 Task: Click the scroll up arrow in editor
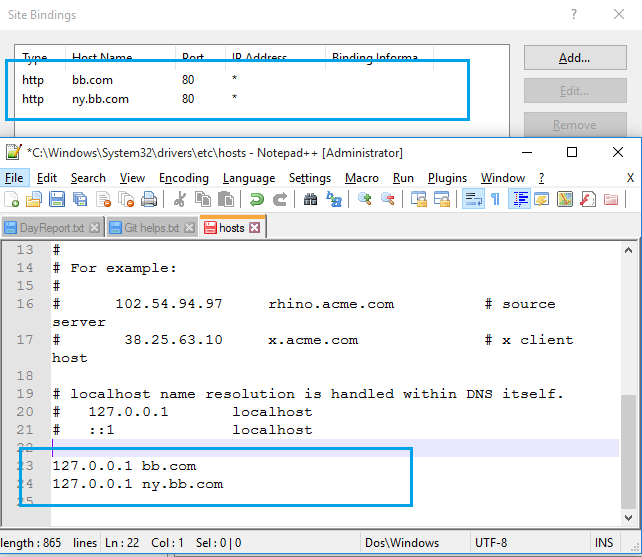click(x=628, y=250)
